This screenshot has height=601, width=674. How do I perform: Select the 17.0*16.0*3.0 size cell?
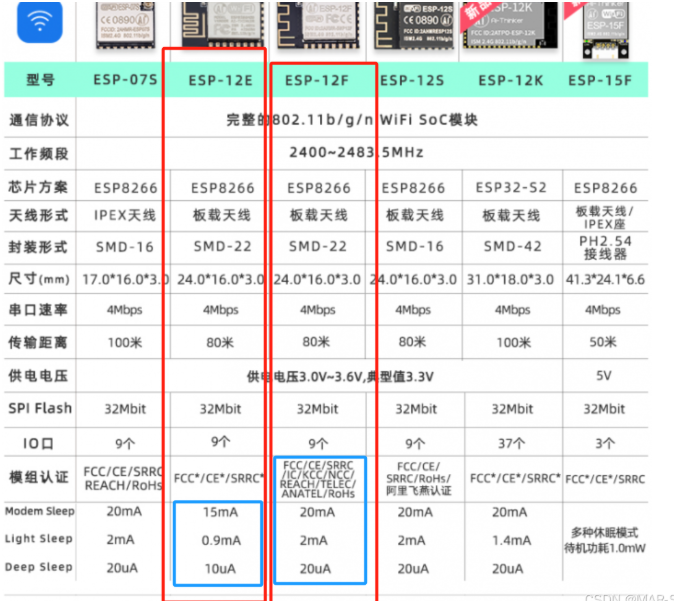point(125,279)
